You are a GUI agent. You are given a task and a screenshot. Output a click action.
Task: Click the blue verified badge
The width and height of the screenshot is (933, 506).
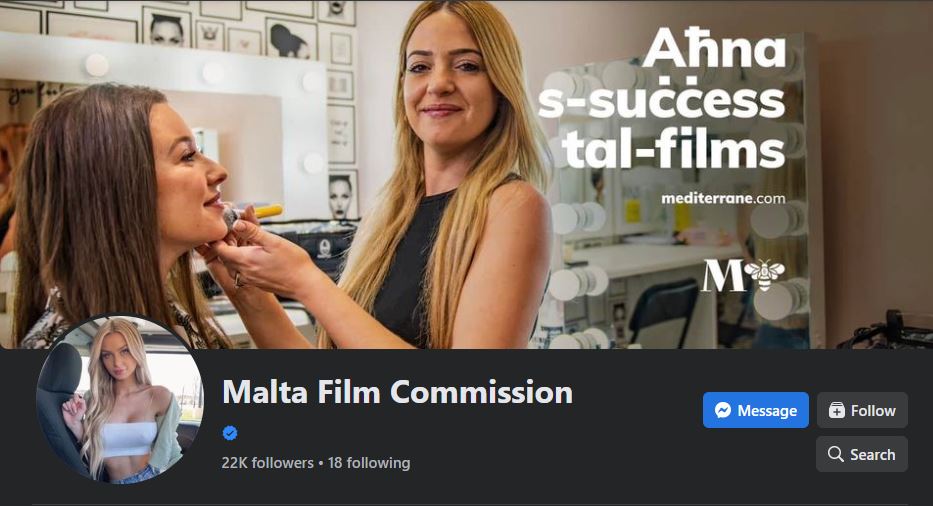click(x=230, y=433)
